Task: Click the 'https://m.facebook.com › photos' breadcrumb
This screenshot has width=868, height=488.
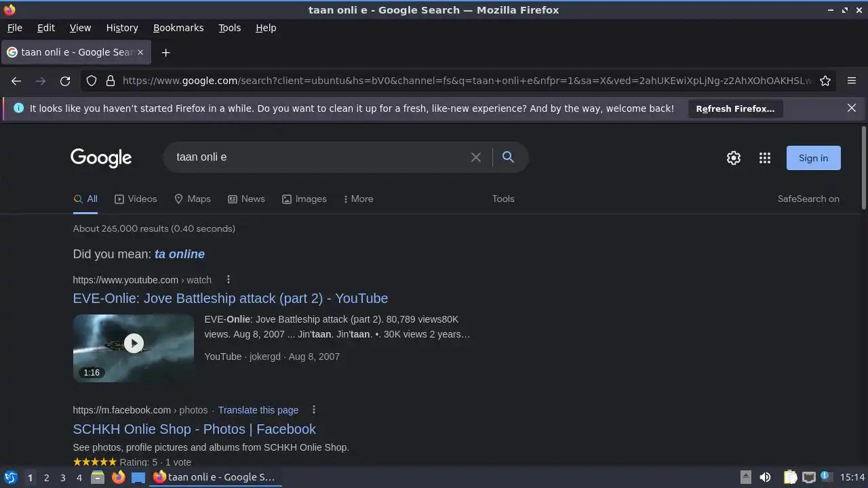Action: click(x=140, y=410)
